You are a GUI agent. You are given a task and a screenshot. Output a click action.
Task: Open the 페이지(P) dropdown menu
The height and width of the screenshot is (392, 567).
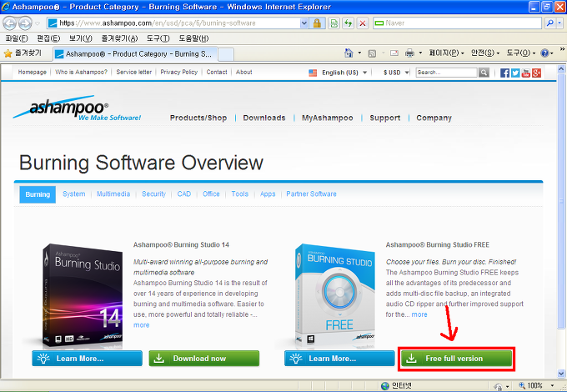coord(447,53)
